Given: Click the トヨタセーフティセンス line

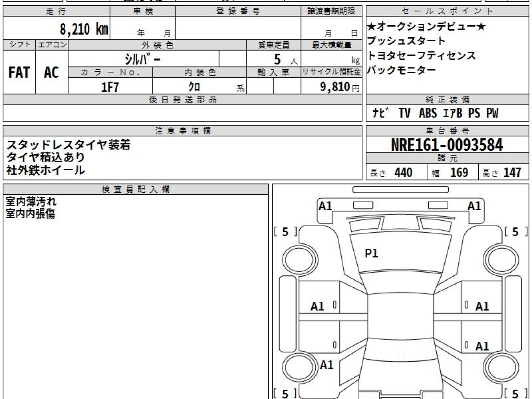Looking at the screenshot, I should (x=421, y=55).
